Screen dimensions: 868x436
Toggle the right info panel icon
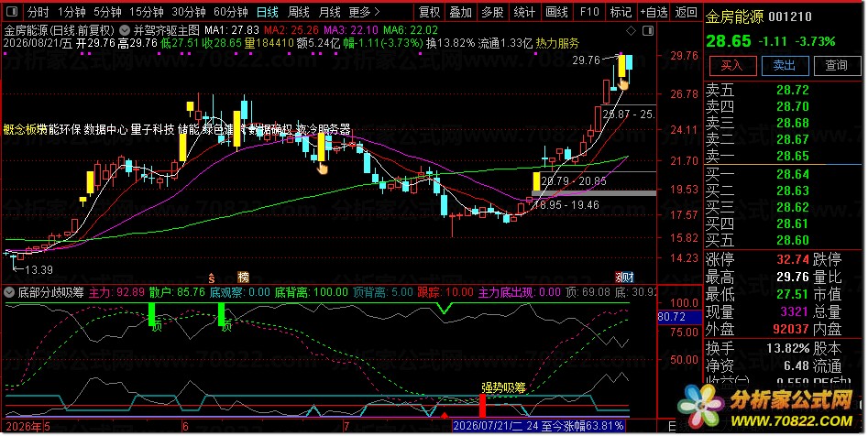point(648,31)
